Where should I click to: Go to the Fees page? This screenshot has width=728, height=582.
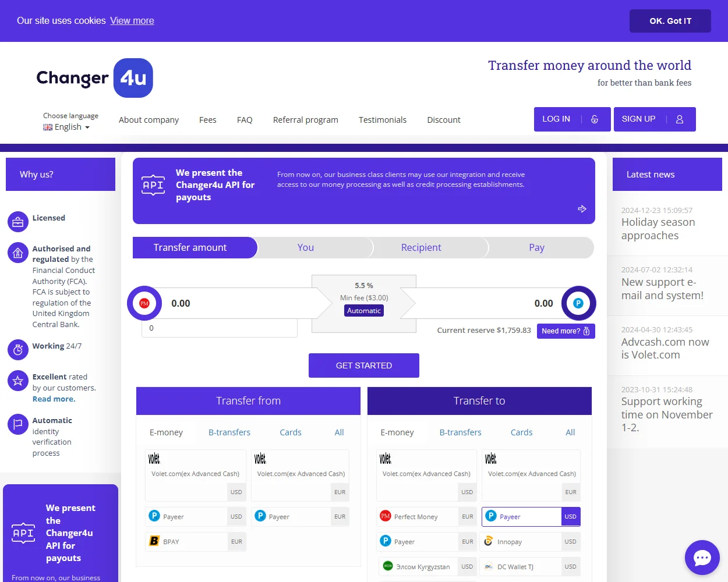tap(208, 120)
